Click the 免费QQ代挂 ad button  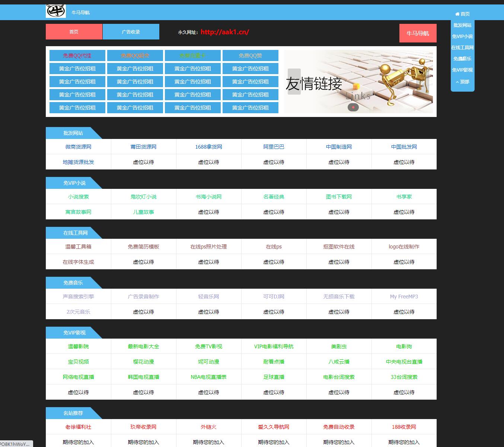(x=77, y=56)
